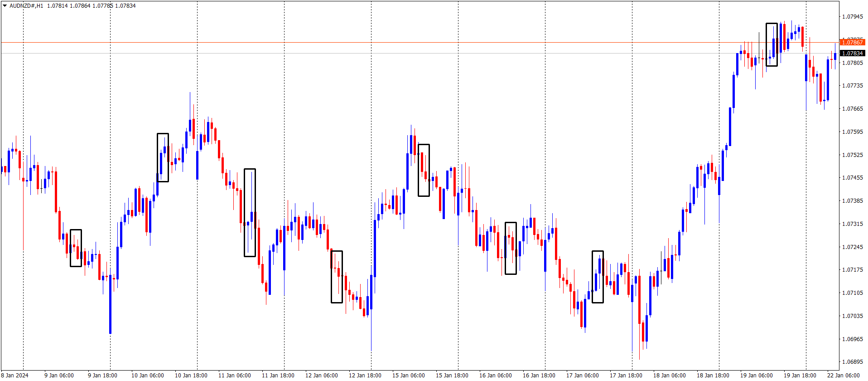
Task: Click the 15 Jan 18:00 time label
Action: pyautogui.click(x=452, y=376)
